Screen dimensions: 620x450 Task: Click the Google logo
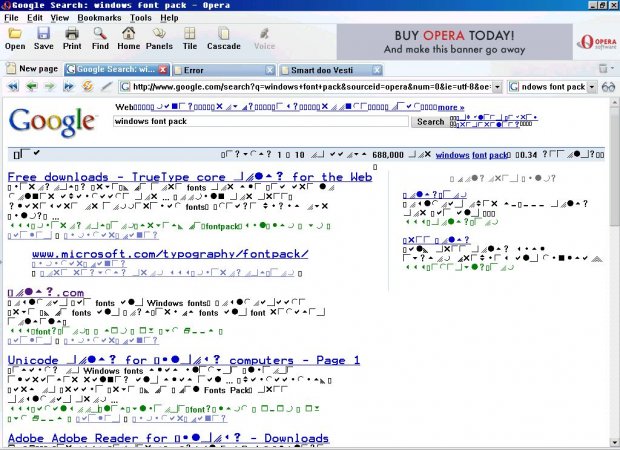(x=52, y=121)
